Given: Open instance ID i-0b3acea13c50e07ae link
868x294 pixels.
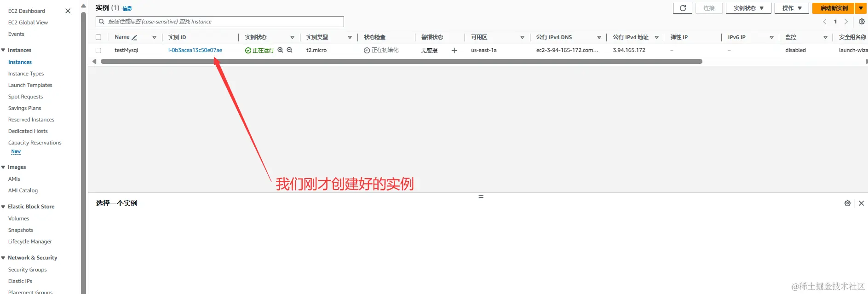Looking at the screenshot, I should [x=195, y=50].
